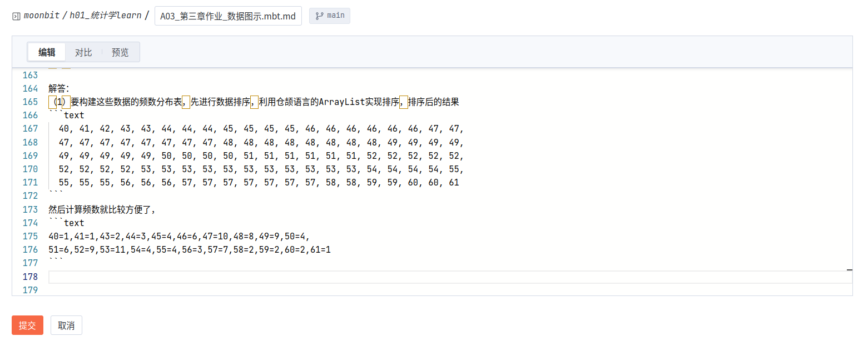Open the main branch selector
The image size is (868, 346).
[329, 16]
